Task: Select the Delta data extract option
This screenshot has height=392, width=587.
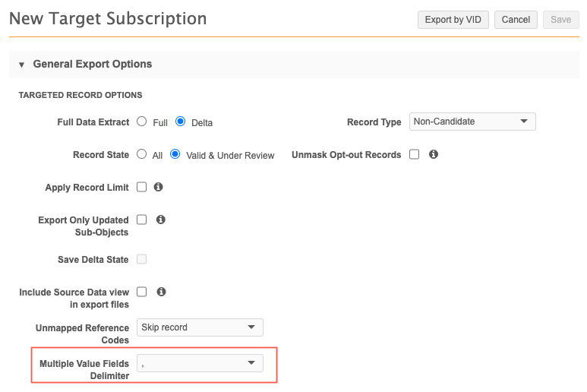Action: pos(181,122)
